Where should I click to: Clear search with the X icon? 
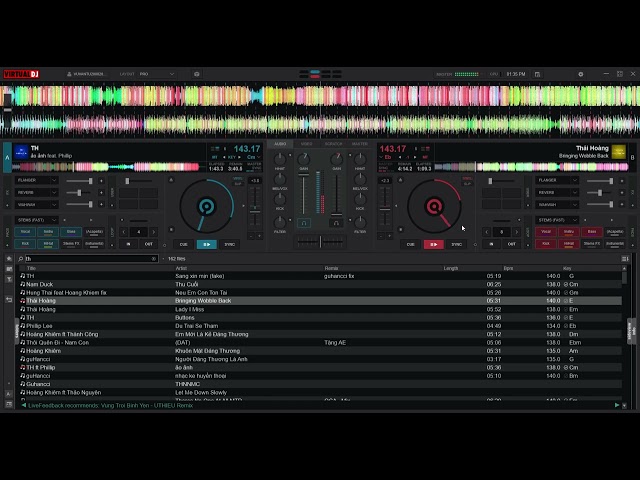pos(154,259)
